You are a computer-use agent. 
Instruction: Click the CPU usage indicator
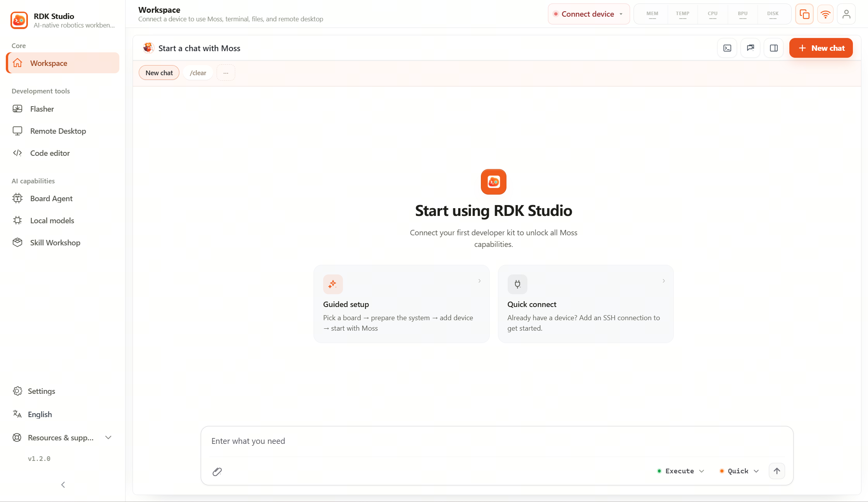click(713, 14)
